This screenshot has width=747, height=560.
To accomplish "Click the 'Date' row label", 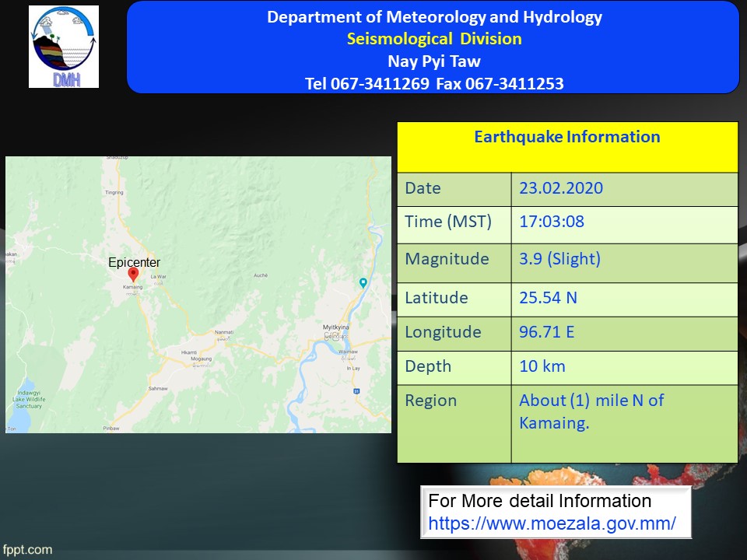I will click(x=423, y=188).
